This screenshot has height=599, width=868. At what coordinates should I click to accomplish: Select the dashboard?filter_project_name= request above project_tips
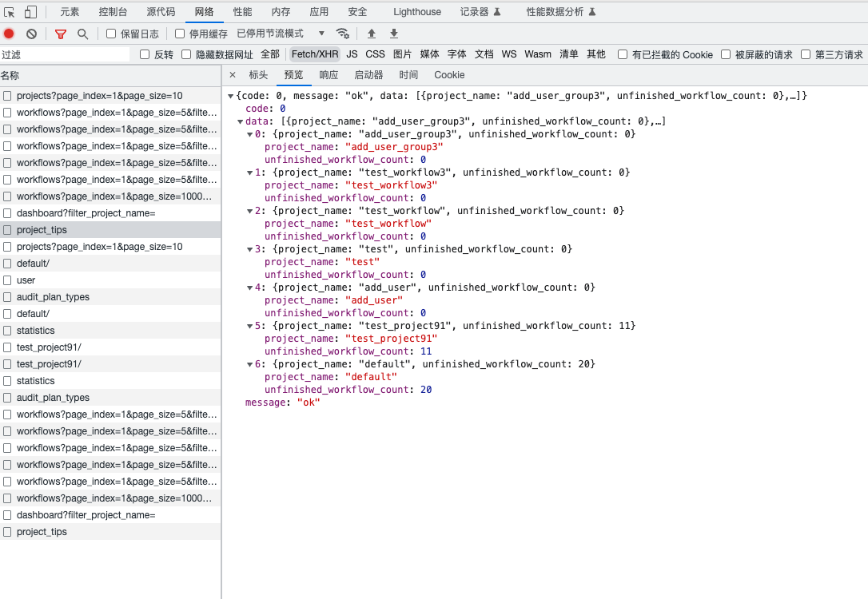(110, 213)
